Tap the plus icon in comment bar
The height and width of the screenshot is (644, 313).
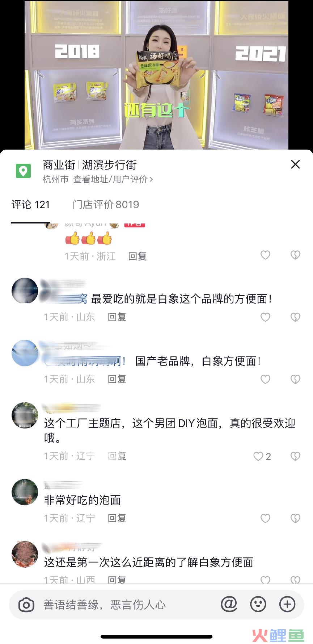click(287, 604)
